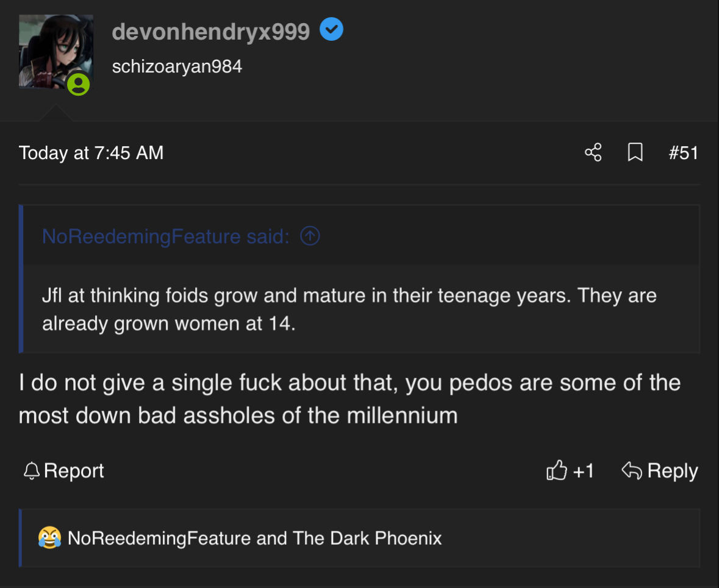Bookmark this post with the bookmark icon
Screen dimensions: 719x588
tap(635, 152)
